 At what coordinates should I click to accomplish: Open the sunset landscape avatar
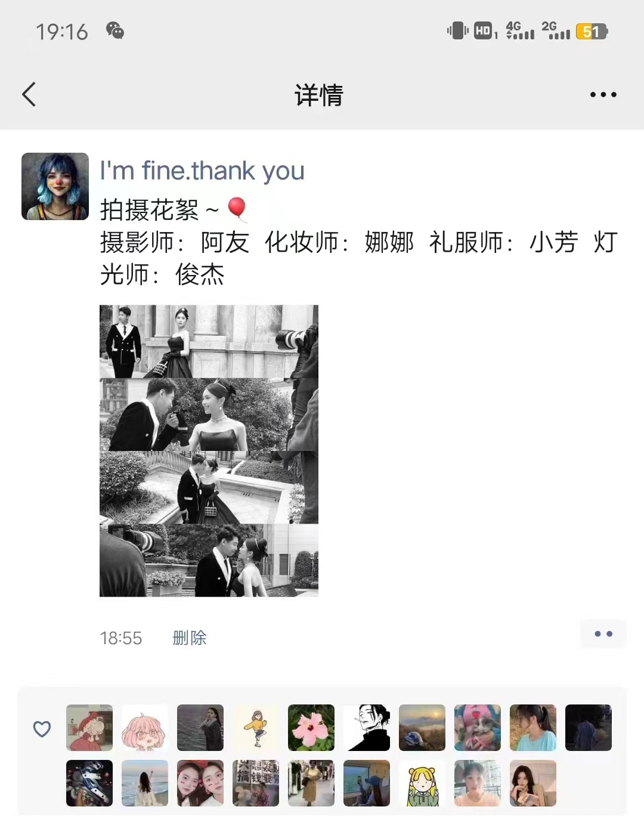point(422,728)
